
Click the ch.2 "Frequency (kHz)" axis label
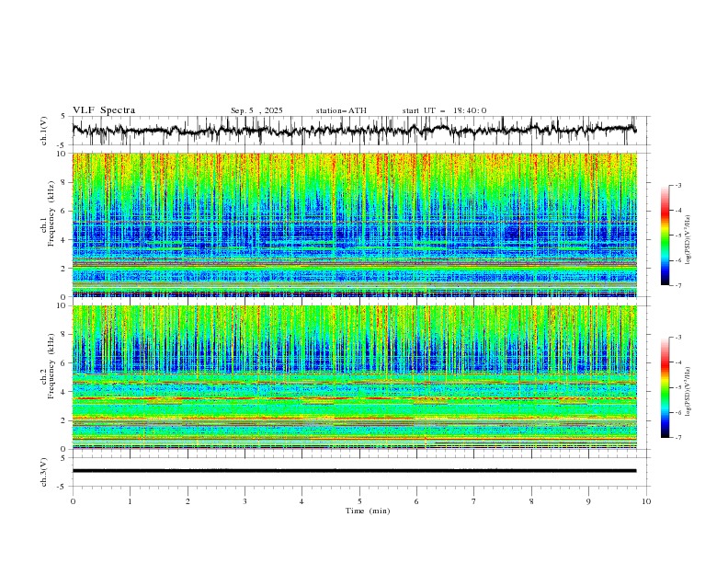pyautogui.click(x=51, y=365)
